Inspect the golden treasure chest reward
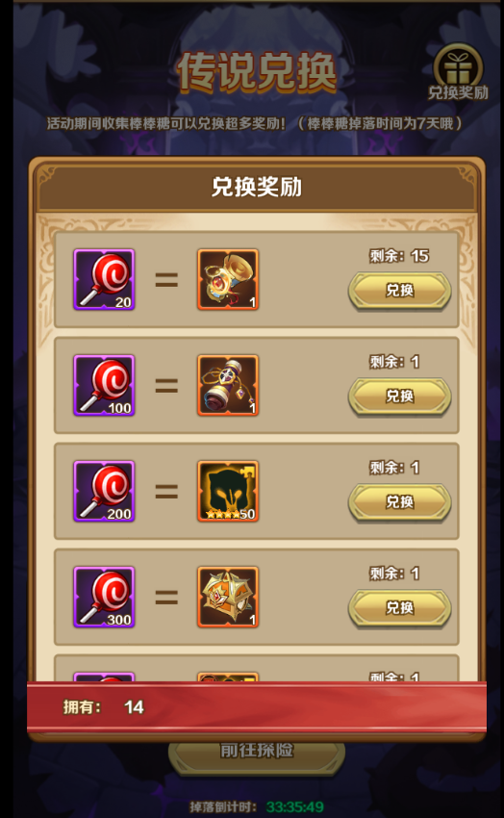Screen dimensions: 504x818 pos(228,597)
